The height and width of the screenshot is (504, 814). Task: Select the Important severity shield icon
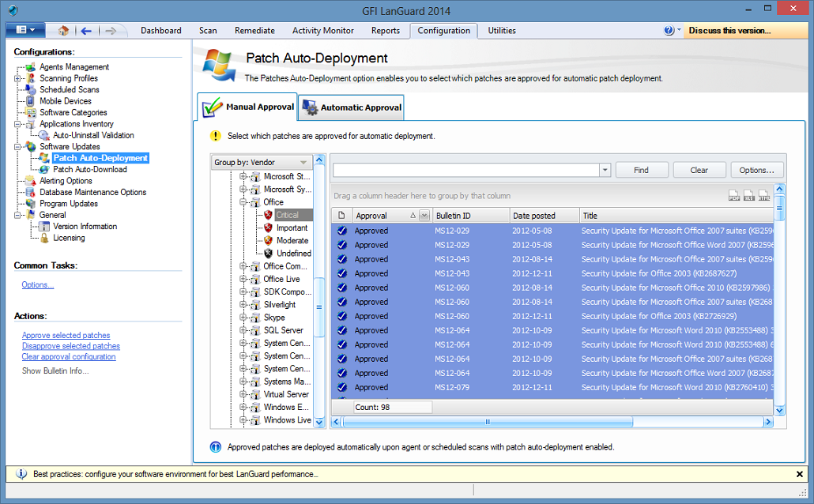268,228
